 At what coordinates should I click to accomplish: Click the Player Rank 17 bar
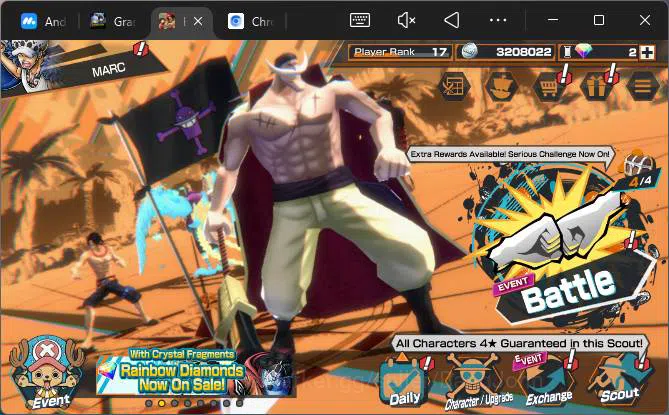400,52
